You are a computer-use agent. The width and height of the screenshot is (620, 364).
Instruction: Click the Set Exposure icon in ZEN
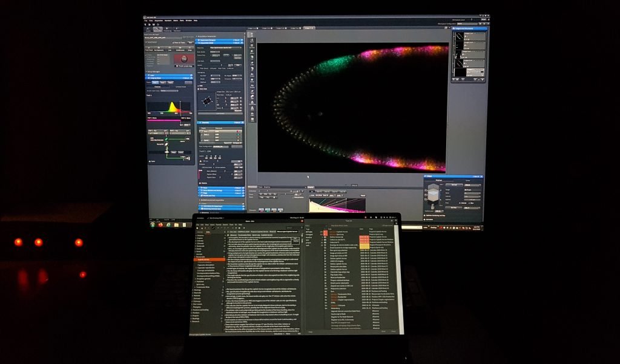pos(159,48)
